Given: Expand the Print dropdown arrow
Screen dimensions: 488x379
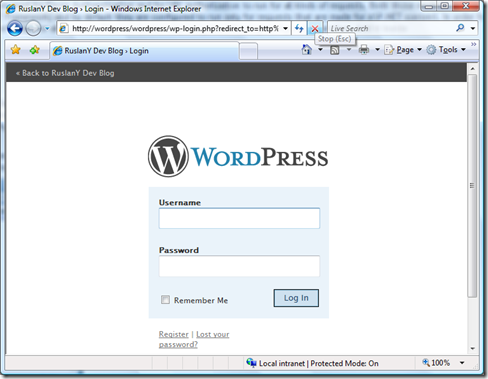Looking at the screenshot, I should [x=377, y=50].
